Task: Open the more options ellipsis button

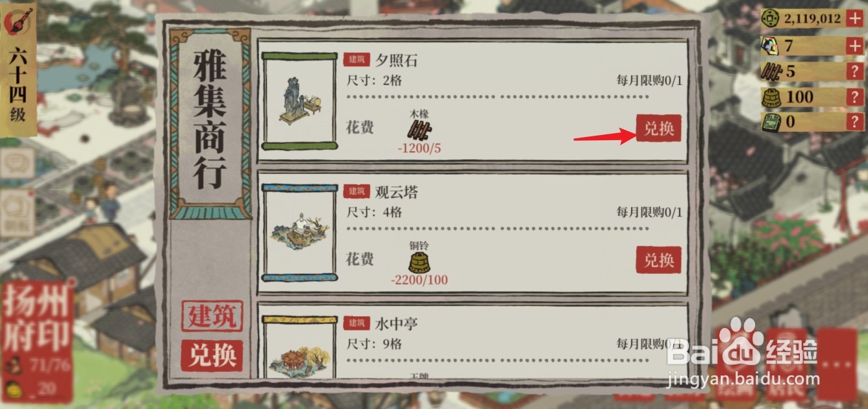Action: (x=836, y=364)
